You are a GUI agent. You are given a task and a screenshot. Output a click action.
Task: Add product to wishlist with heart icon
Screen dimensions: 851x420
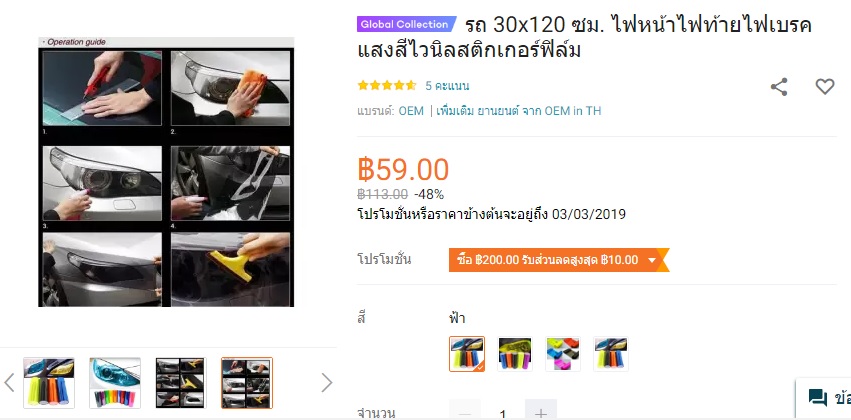[824, 87]
